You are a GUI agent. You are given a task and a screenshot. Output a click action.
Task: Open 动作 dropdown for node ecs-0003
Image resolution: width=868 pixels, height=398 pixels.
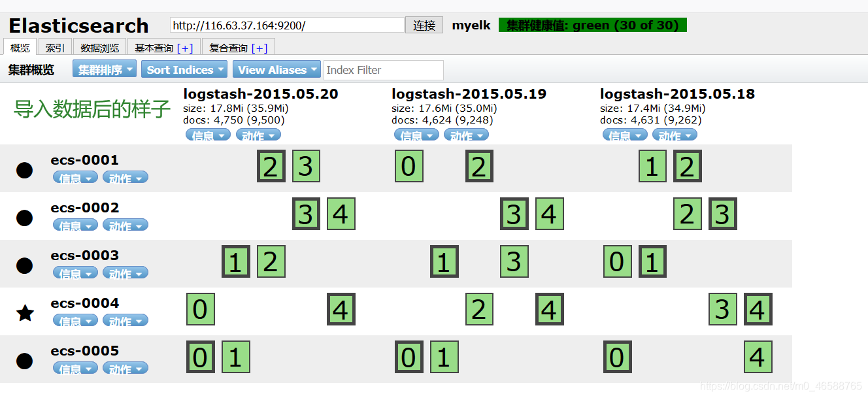pos(125,273)
